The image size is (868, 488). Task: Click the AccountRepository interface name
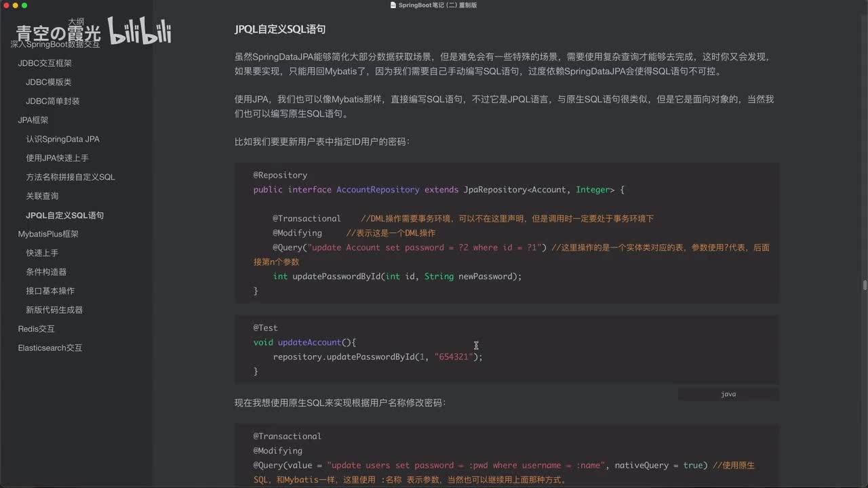coord(378,190)
